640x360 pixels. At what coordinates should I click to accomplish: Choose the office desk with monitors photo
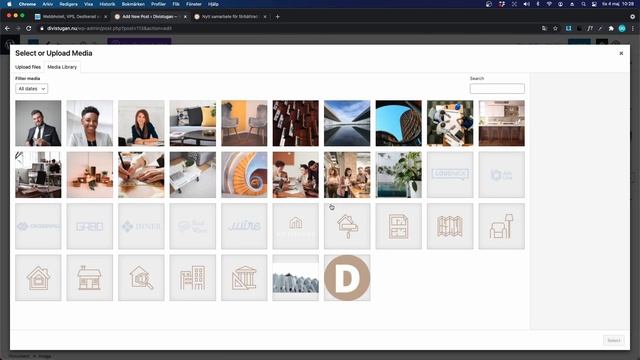coord(38,175)
